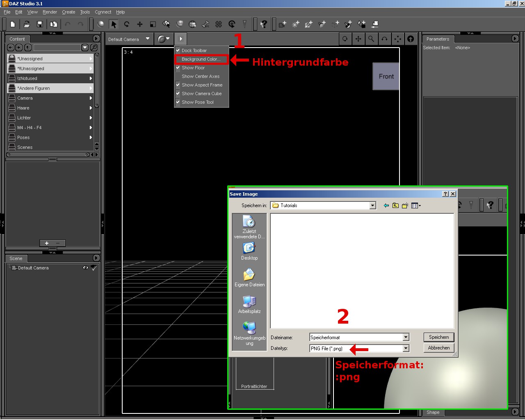
Task: Open Eigene Dateien in Save Image sidebar
Action: (249, 278)
